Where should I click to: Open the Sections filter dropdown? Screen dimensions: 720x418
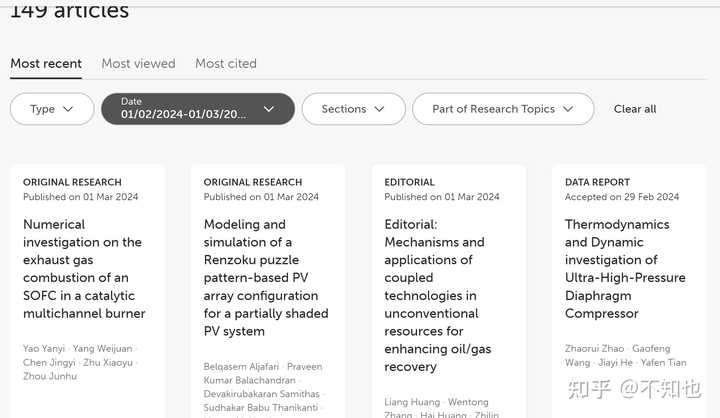point(353,109)
